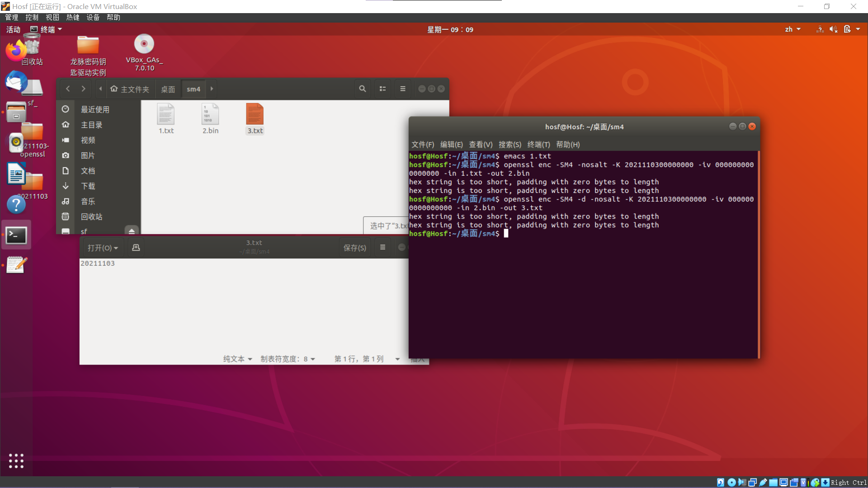This screenshot has height=488, width=868.
Task: Open VirtualBox 视图 menu
Action: point(52,17)
